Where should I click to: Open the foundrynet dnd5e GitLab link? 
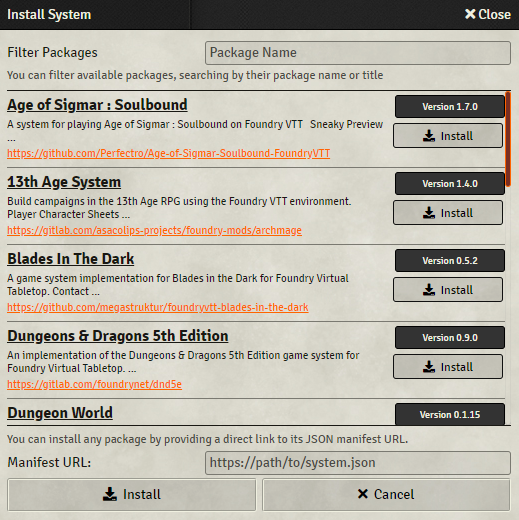(x=94, y=384)
